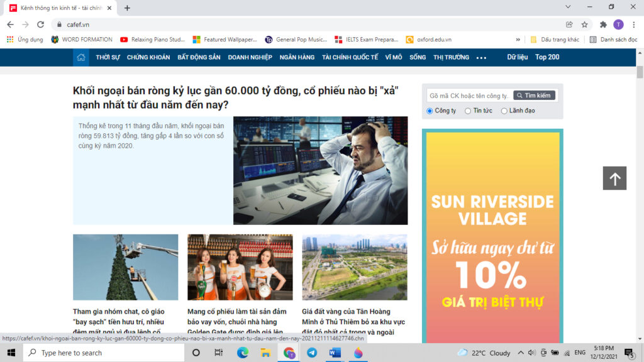Open the THỜI SỰ section
The width and height of the screenshot is (644, 362).
108,57
